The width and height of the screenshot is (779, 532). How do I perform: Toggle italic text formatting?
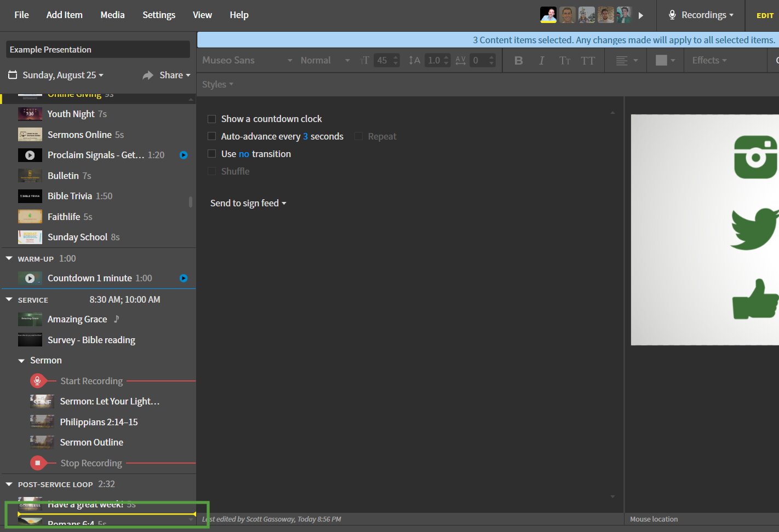coord(541,60)
